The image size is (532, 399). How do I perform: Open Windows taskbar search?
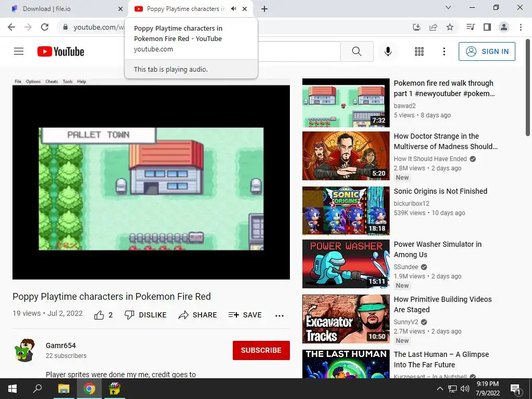coord(37,389)
